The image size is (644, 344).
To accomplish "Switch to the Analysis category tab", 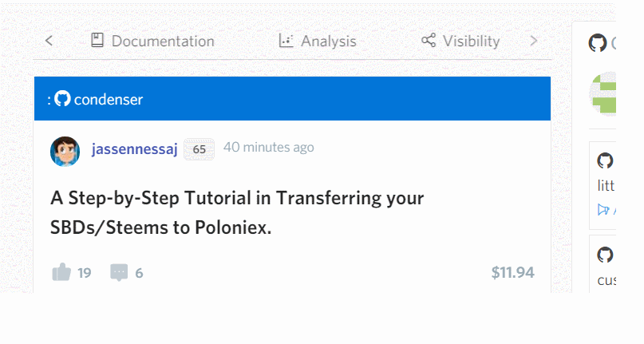I will (318, 41).
